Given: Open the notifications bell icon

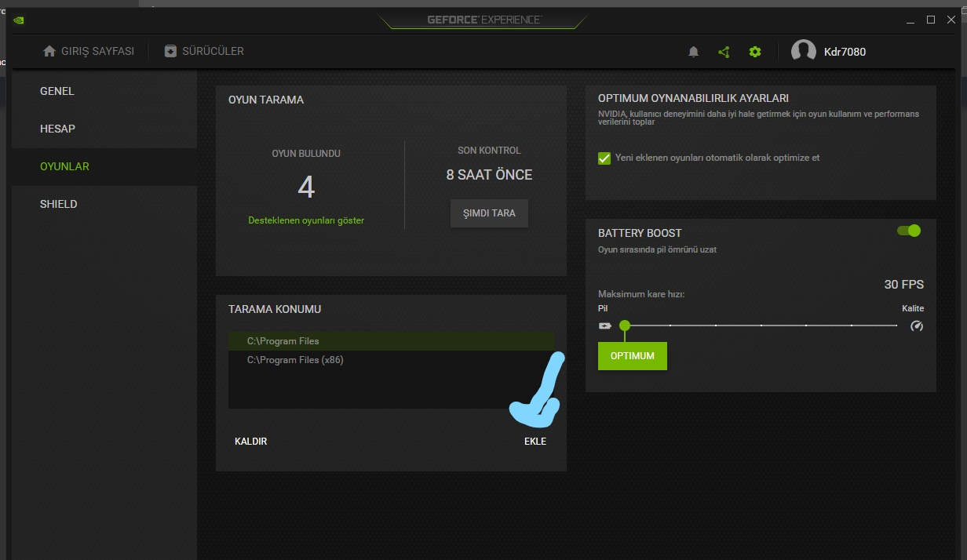Looking at the screenshot, I should click(x=693, y=52).
